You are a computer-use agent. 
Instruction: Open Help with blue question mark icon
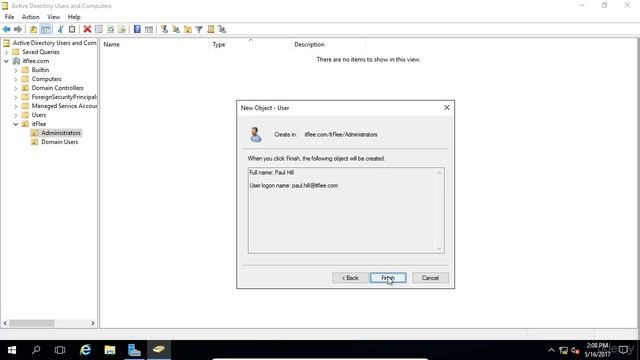tap(137, 29)
